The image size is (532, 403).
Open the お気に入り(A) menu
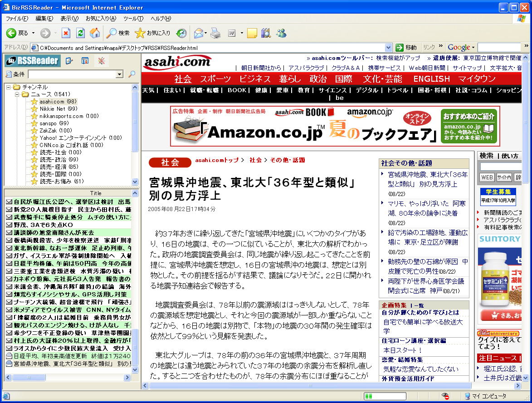pos(101,18)
